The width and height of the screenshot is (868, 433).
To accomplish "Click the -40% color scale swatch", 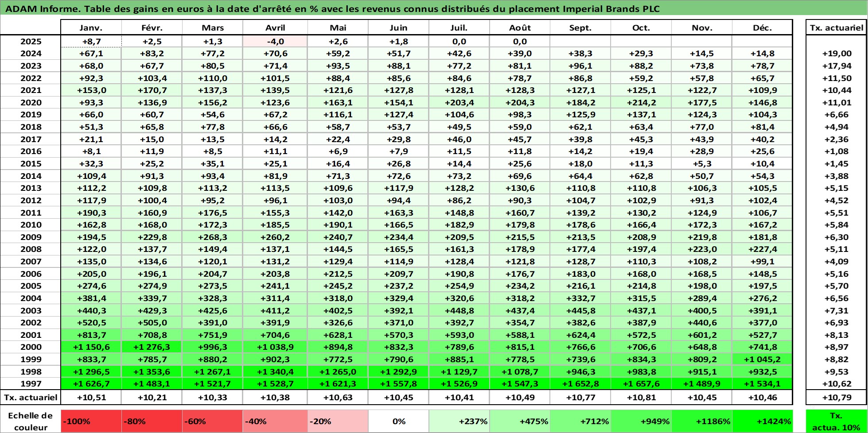I will point(275,421).
